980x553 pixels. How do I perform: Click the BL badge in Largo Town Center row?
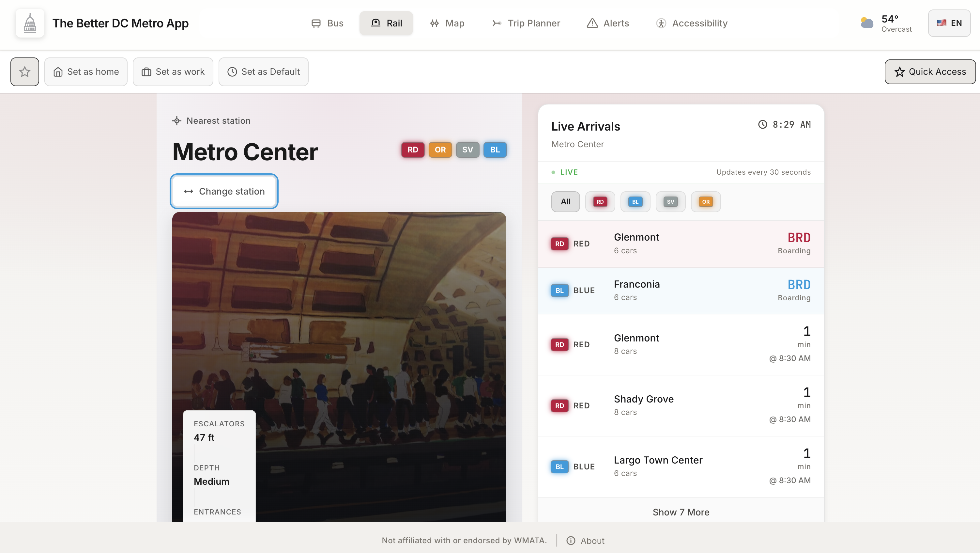pyautogui.click(x=559, y=466)
